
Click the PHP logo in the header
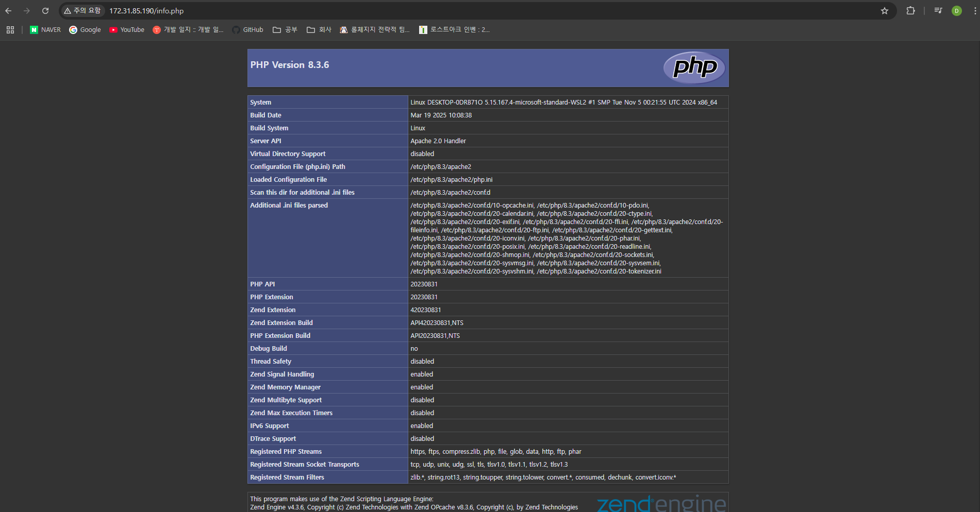coord(694,67)
